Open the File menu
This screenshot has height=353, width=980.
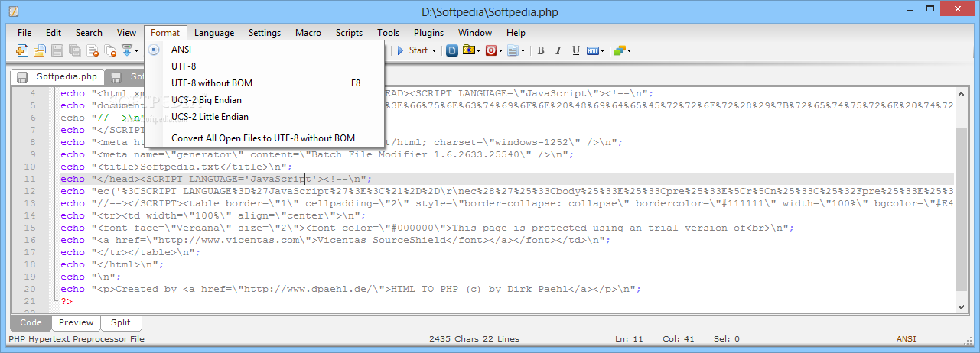24,33
